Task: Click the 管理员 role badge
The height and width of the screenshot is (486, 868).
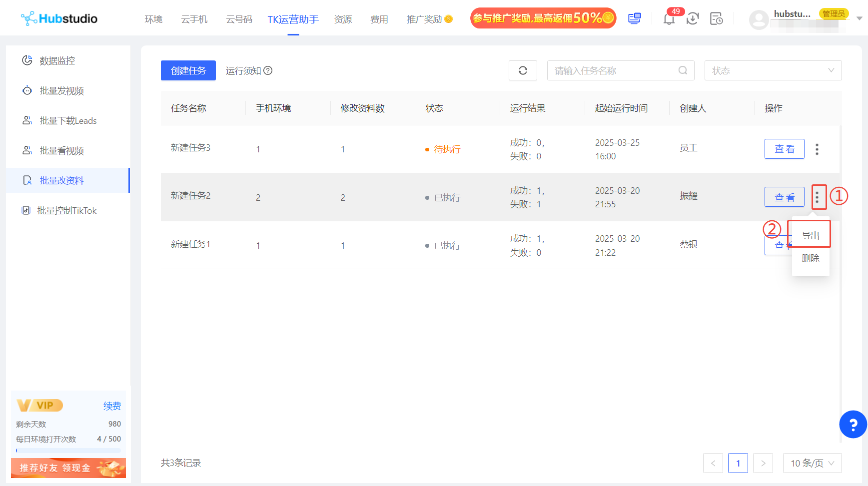Action: pyautogui.click(x=834, y=13)
